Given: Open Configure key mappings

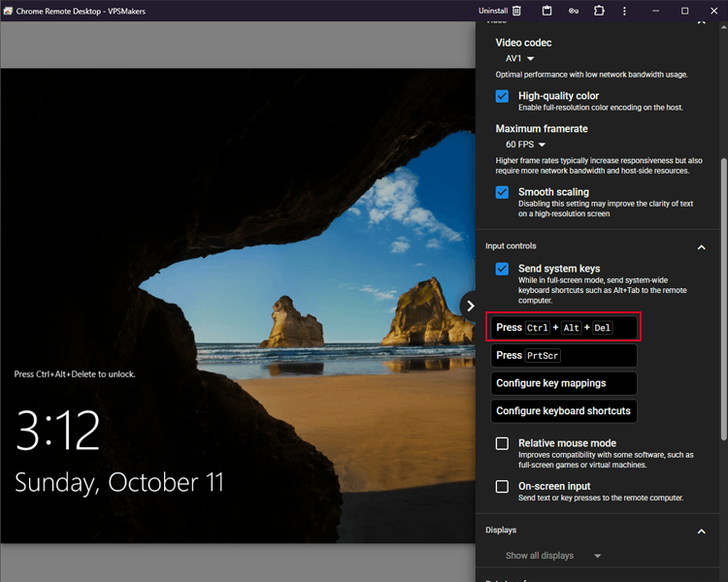Looking at the screenshot, I should tap(564, 383).
